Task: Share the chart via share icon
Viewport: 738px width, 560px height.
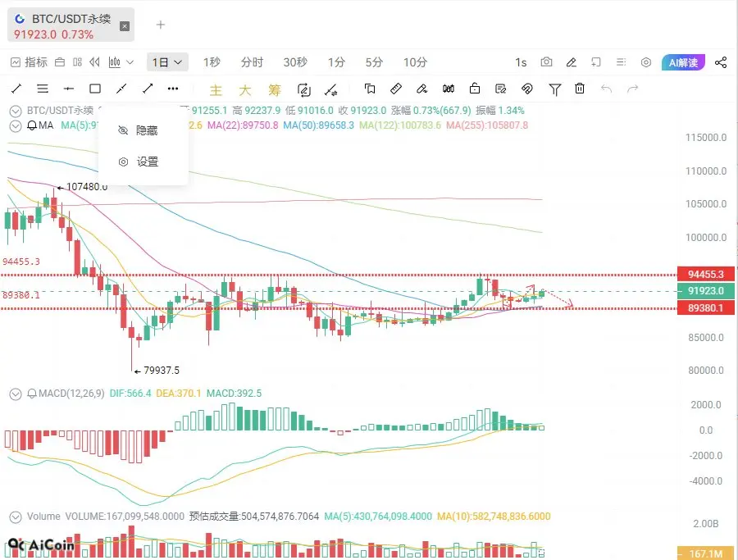Action: (721, 62)
